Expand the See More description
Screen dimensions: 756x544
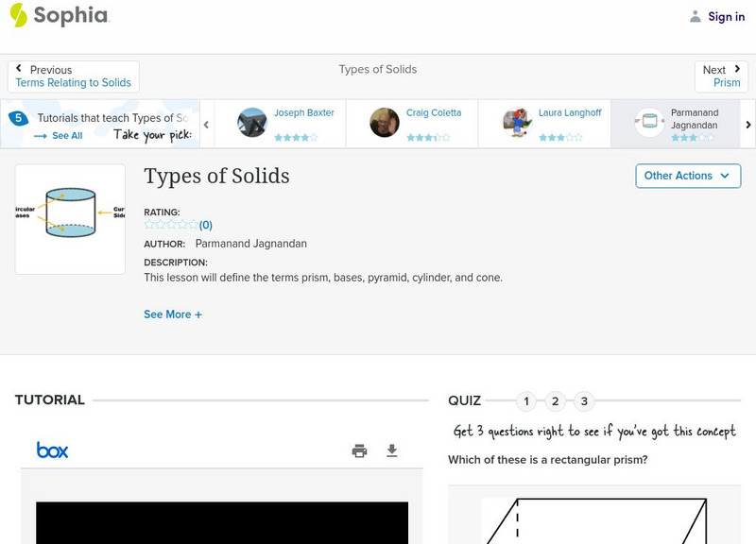[x=173, y=314]
